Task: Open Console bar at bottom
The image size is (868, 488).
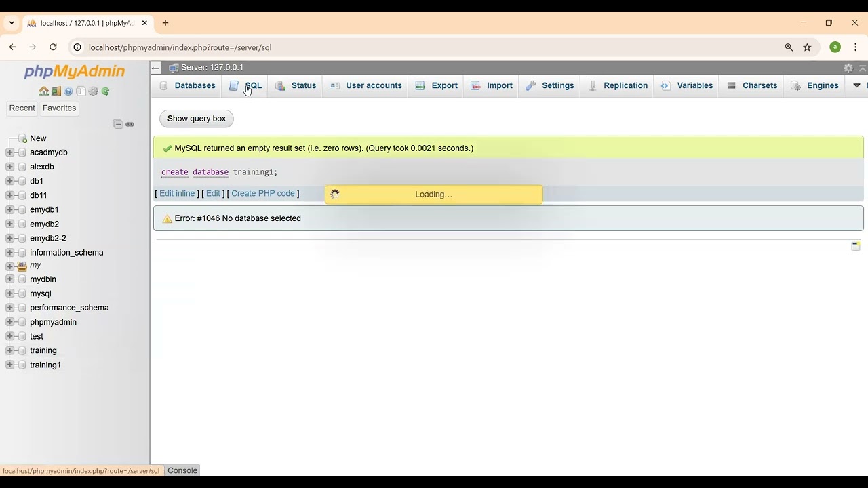Action: (x=182, y=470)
